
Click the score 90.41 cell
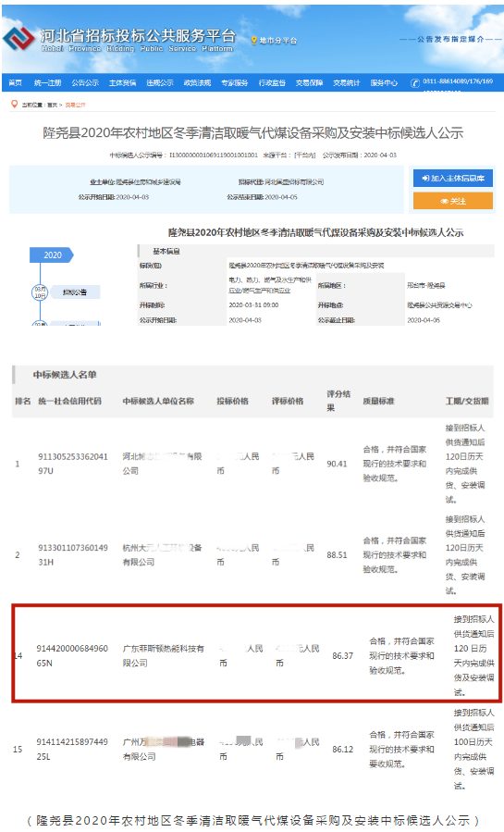coord(337,464)
